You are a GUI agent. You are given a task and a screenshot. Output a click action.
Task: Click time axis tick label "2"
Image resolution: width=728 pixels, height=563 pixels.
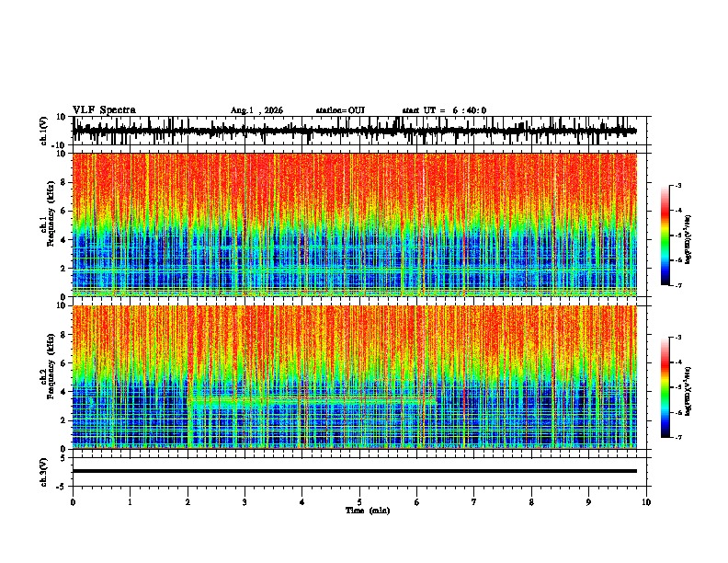[x=188, y=502]
